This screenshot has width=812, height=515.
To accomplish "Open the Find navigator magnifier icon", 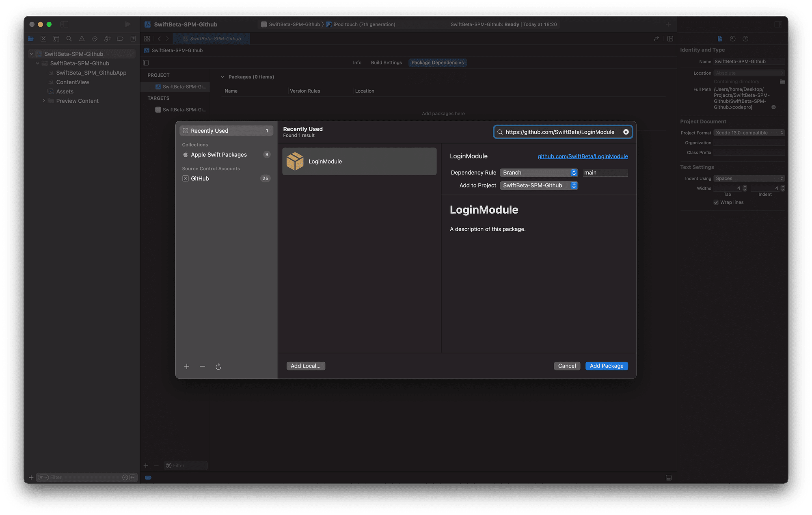I will 69,39.
